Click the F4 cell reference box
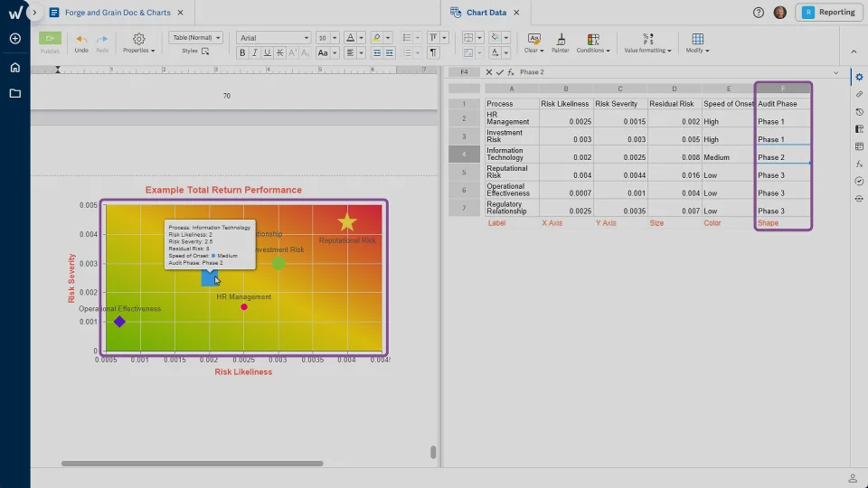The width and height of the screenshot is (868, 488). pyautogui.click(x=464, y=72)
